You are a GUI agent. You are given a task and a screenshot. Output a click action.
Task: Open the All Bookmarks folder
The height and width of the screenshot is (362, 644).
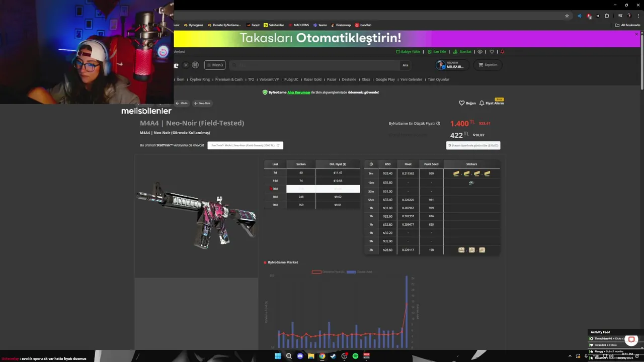[628, 25]
